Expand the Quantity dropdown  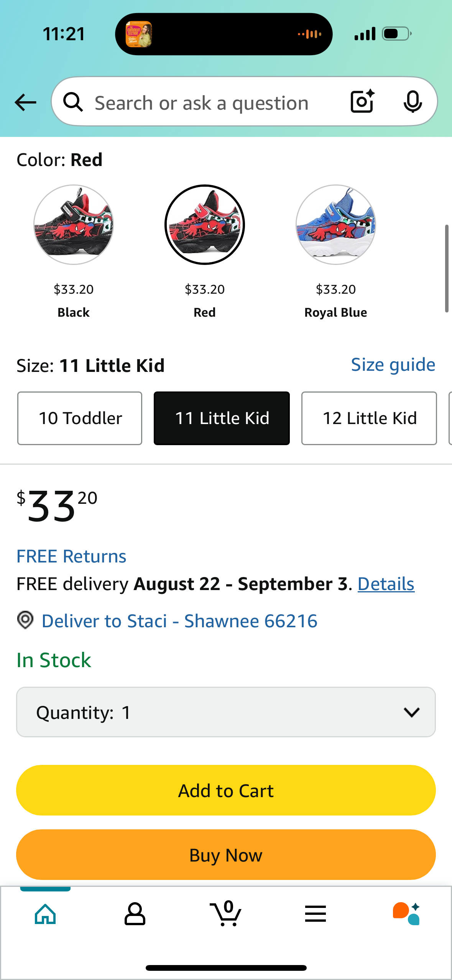[226, 712]
